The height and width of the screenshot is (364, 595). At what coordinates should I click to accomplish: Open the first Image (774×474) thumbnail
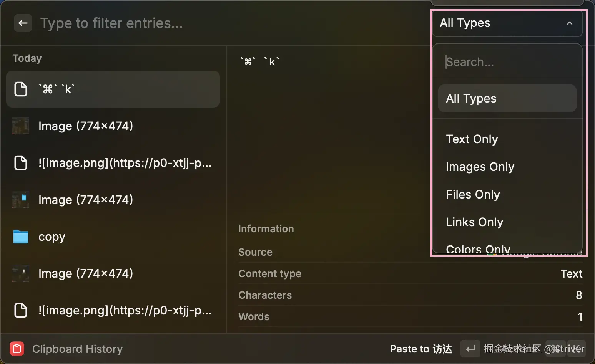[x=21, y=126]
